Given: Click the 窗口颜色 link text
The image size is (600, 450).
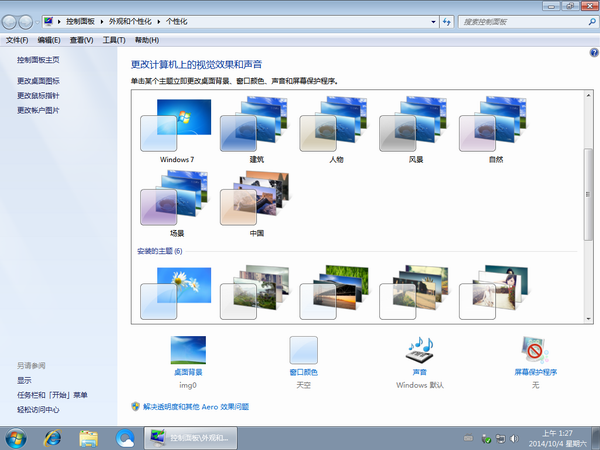Looking at the screenshot, I should [303, 372].
